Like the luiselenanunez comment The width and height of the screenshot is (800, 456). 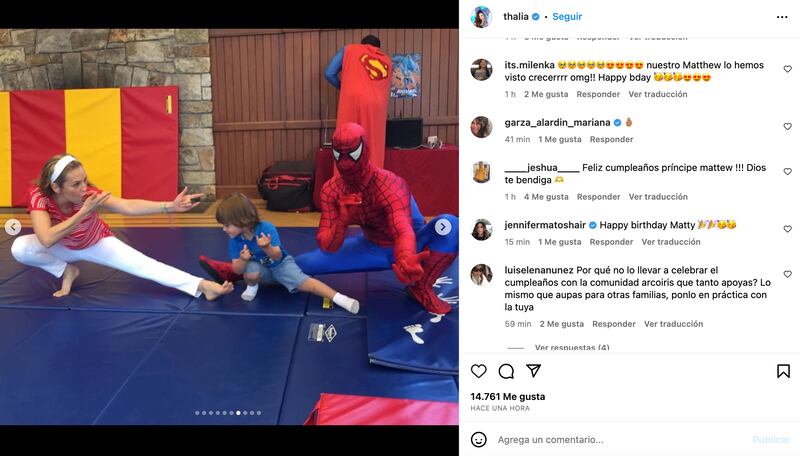point(787,274)
